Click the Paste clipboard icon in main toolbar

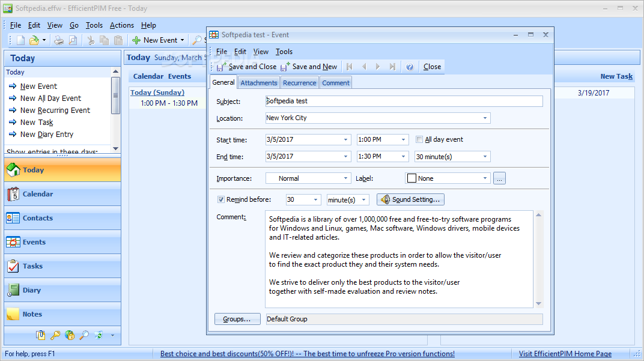pyautogui.click(x=118, y=40)
